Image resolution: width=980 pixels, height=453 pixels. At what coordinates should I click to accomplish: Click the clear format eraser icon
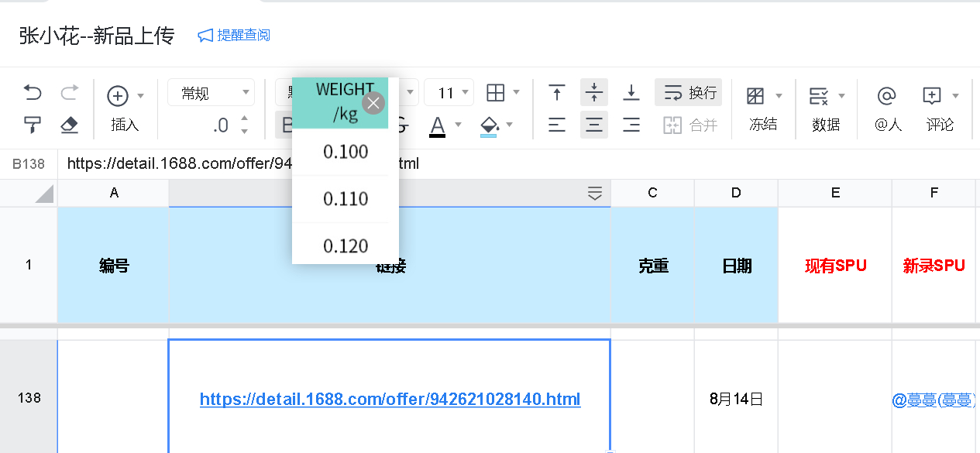(x=70, y=125)
